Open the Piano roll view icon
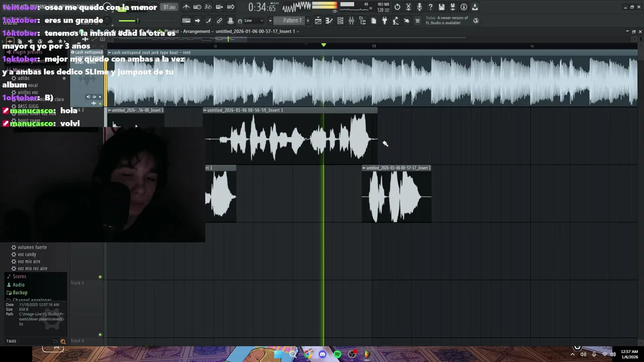 [329, 21]
